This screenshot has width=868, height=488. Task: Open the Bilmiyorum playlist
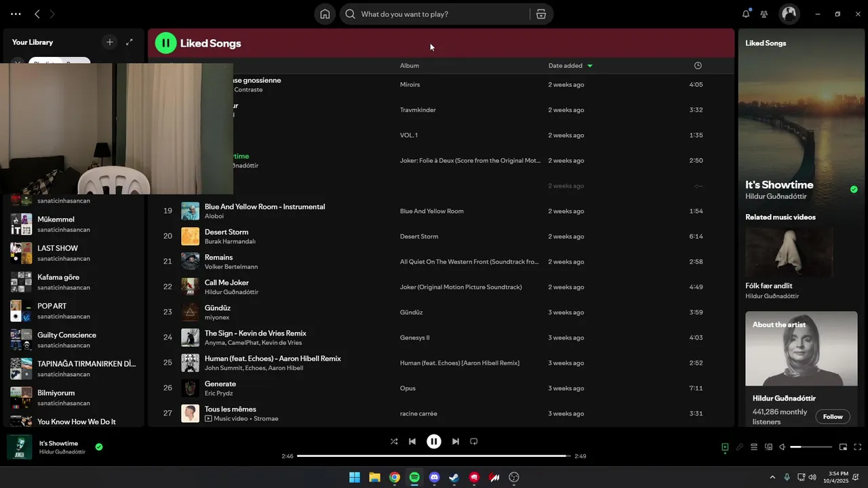73,398
